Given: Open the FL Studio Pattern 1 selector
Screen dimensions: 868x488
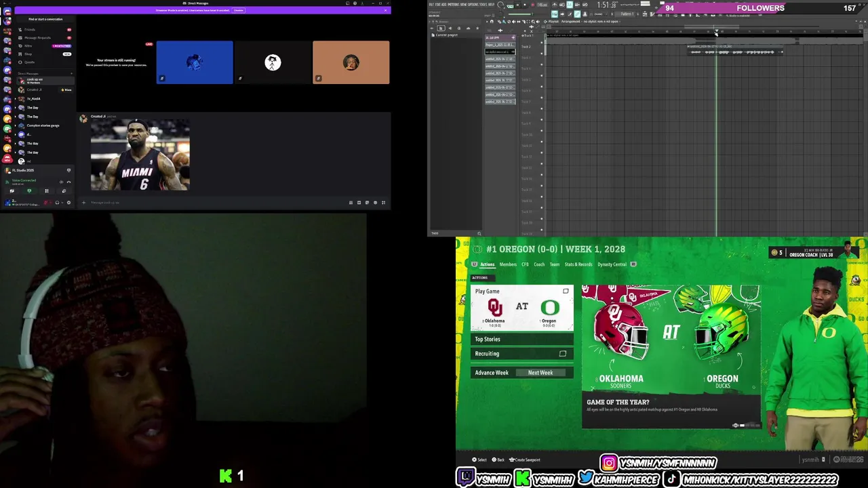Looking at the screenshot, I should [627, 14].
